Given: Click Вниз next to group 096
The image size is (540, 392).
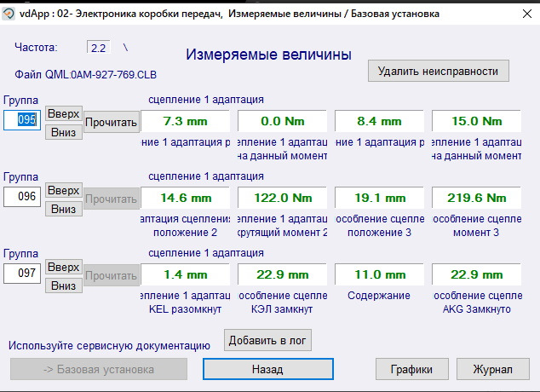Looking at the screenshot, I should (x=64, y=209).
